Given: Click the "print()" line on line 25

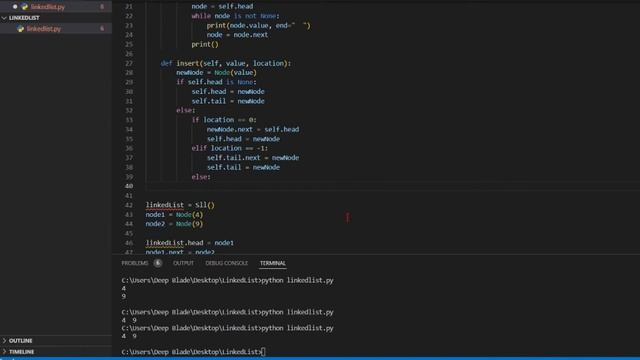Looking at the screenshot, I should pyautogui.click(x=205, y=44).
